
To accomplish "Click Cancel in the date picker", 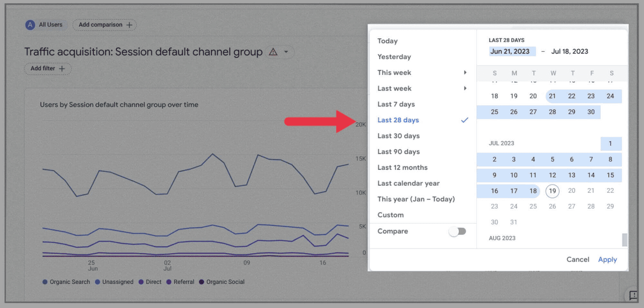I will pyautogui.click(x=578, y=259).
